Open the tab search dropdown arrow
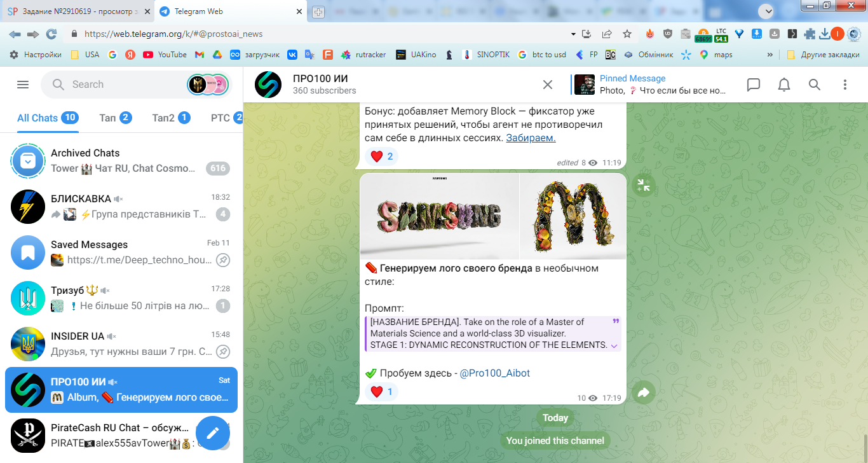The width and height of the screenshot is (868, 463). coord(766,10)
